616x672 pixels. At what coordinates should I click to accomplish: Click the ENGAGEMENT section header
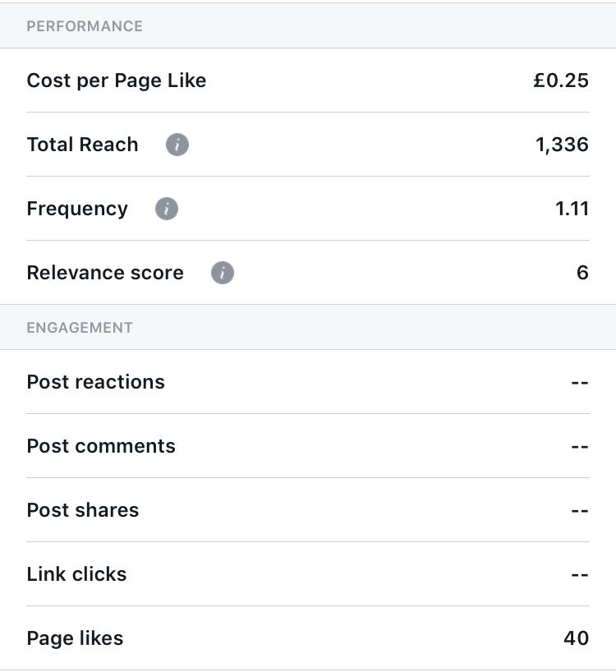80,328
